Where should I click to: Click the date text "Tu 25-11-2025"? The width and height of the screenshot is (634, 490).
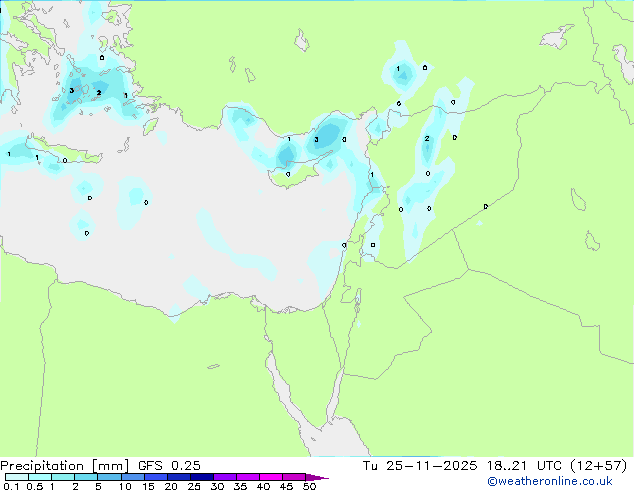420,466
